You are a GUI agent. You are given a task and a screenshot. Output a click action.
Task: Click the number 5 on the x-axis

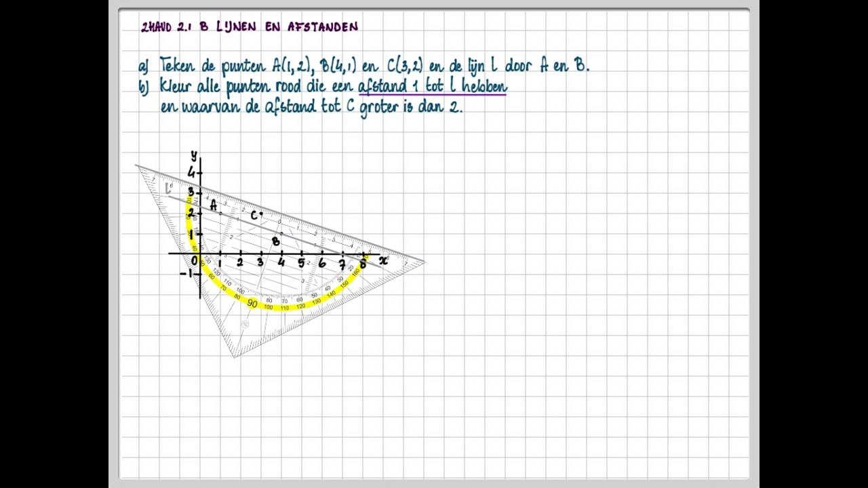coord(301,263)
